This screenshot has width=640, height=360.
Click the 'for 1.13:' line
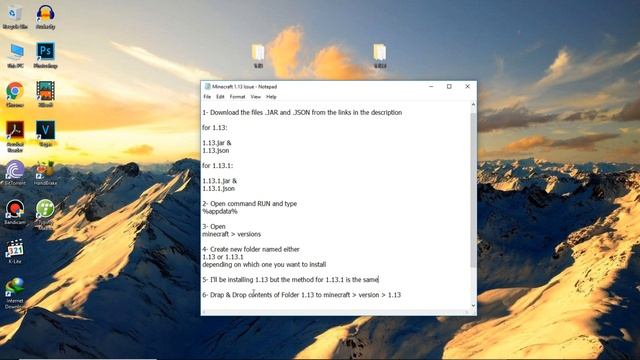click(x=215, y=128)
